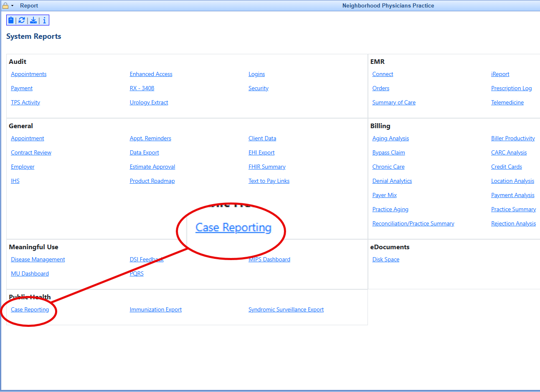This screenshot has width=540, height=392.
Task: Open the Aging Analysis billing report
Action: click(391, 139)
